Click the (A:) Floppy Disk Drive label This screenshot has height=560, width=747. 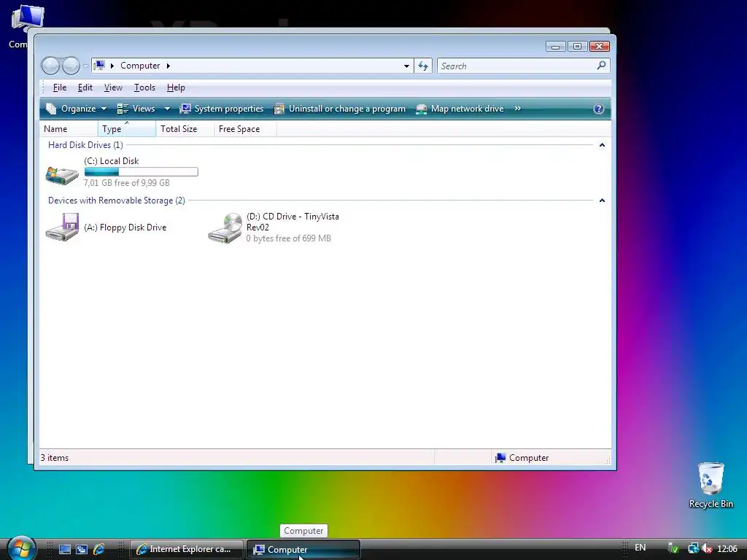[x=125, y=227]
